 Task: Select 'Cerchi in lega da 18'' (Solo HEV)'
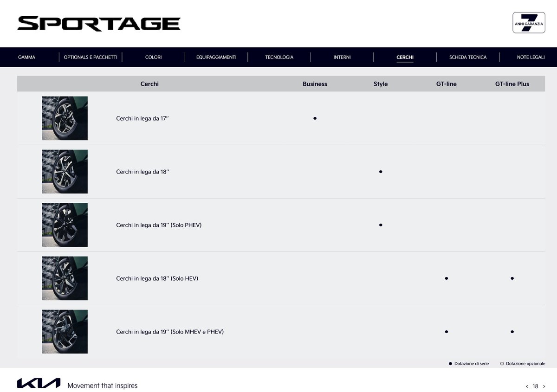(157, 279)
